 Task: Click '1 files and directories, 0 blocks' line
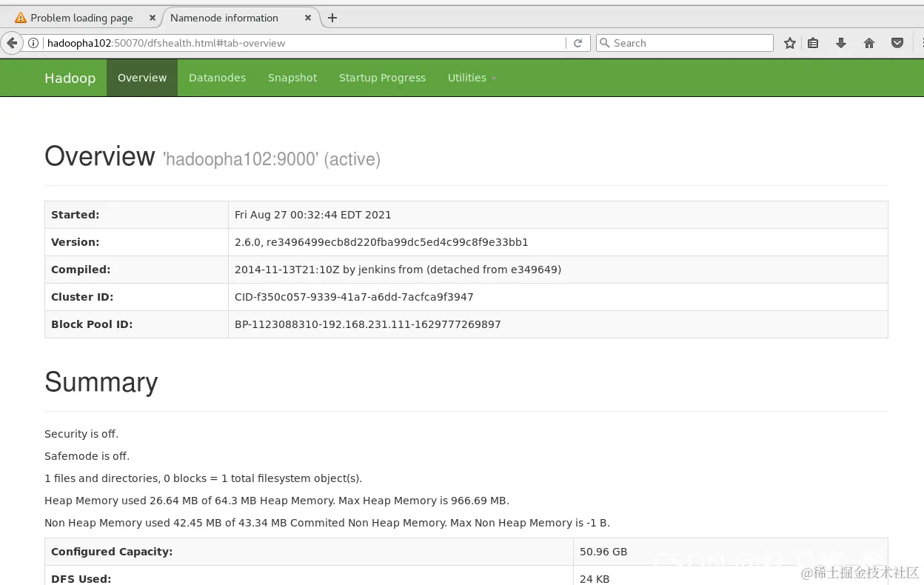pos(203,478)
